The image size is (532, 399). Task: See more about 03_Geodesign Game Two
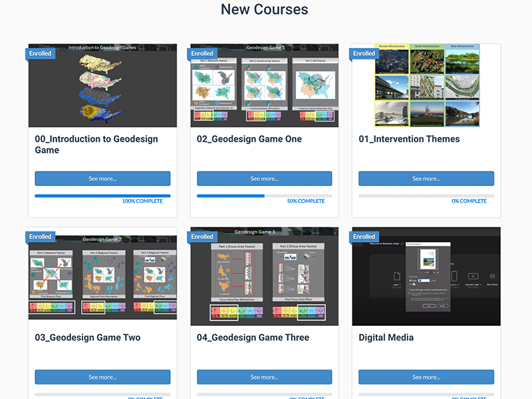click(102, 377)
